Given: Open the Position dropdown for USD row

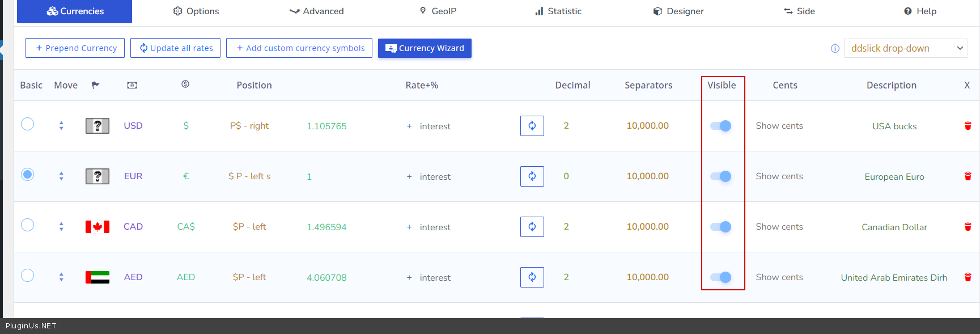Looking at the screenshot, I should 249,126.
